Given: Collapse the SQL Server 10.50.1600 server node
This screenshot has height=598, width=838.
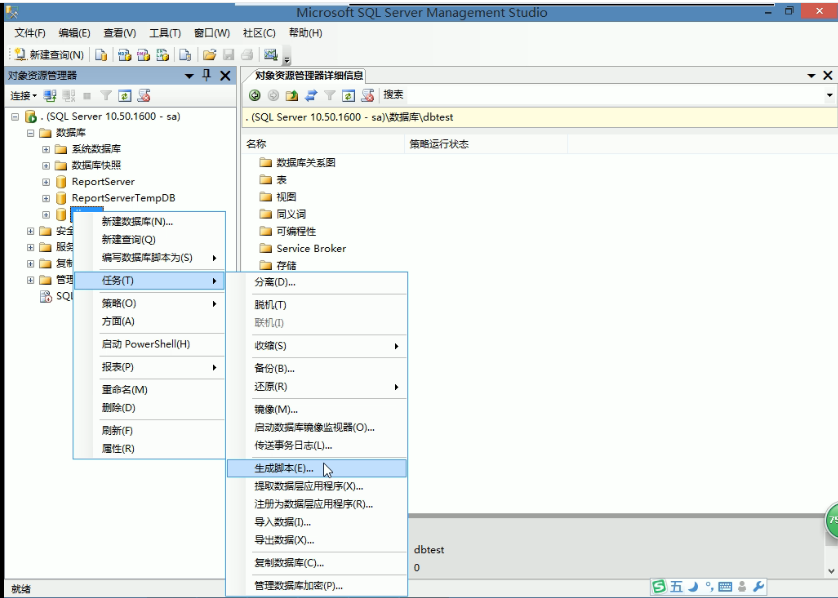Looking at the screenshot, I should pyautogui.click(x=15, y=117).
